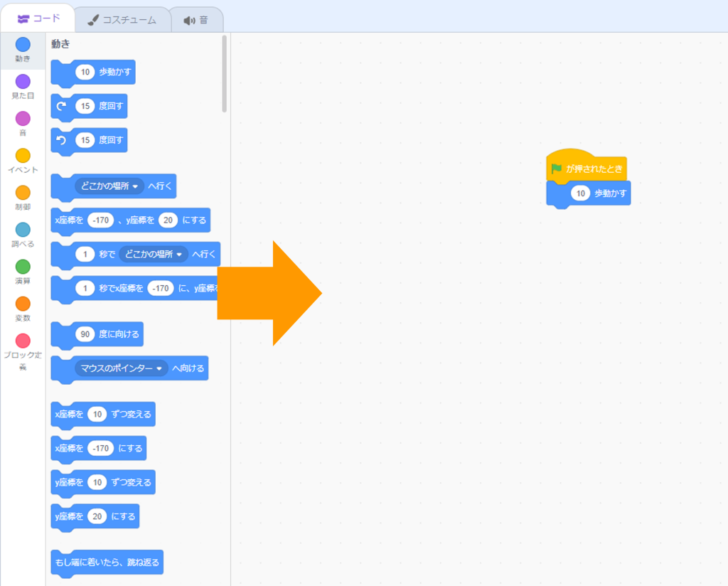Viewport: 728px width, 586px height.
Task: Select the 見た目 (Looks) category circle
Action: click(23, 82)
